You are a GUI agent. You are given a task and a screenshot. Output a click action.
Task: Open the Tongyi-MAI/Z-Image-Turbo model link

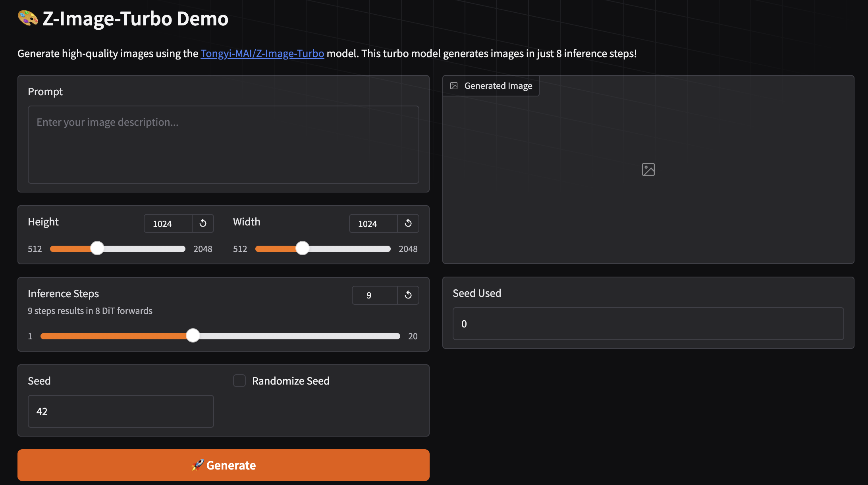pos(262,53)
